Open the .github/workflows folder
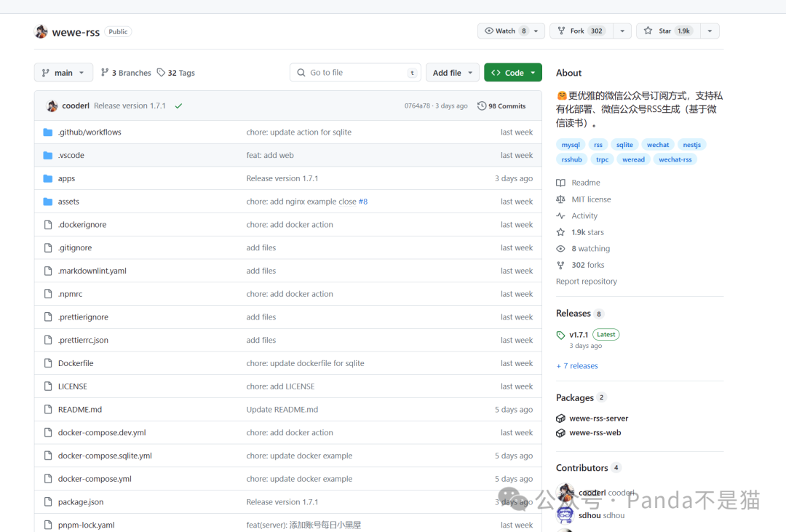Screen dimensions: 786x532 click(x=90, y=132)
